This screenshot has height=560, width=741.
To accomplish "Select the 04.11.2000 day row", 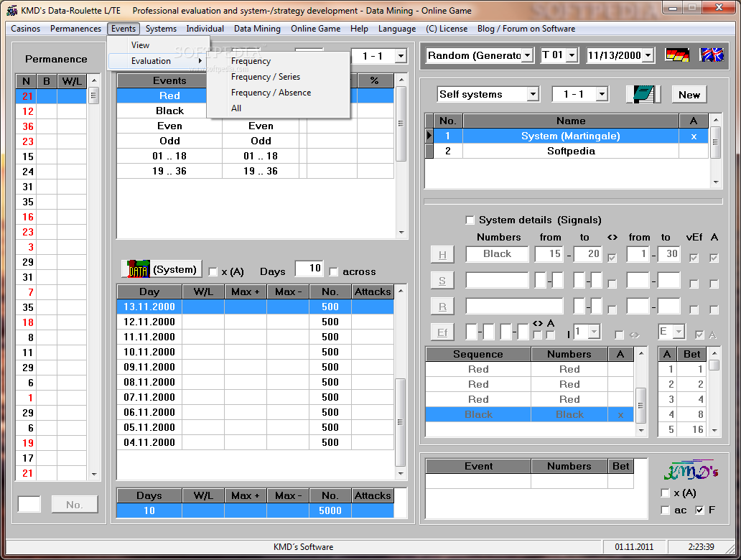I will pos(255,442).
